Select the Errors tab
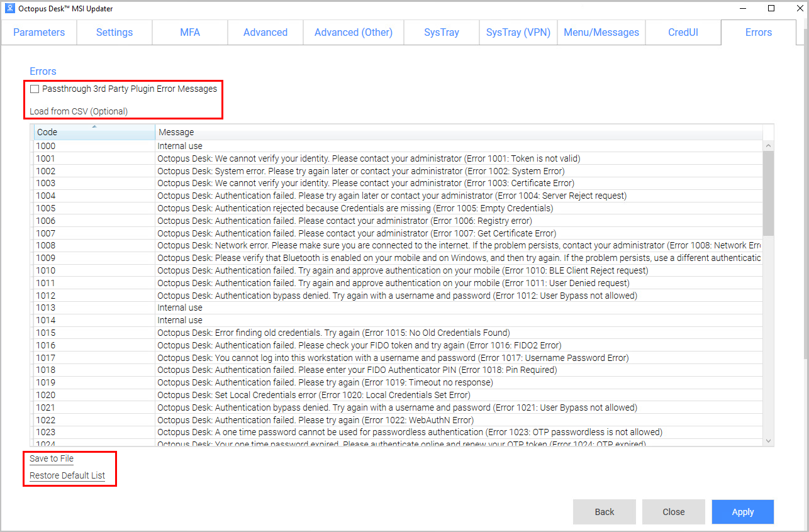809x532 pixels. click(758, 33)
